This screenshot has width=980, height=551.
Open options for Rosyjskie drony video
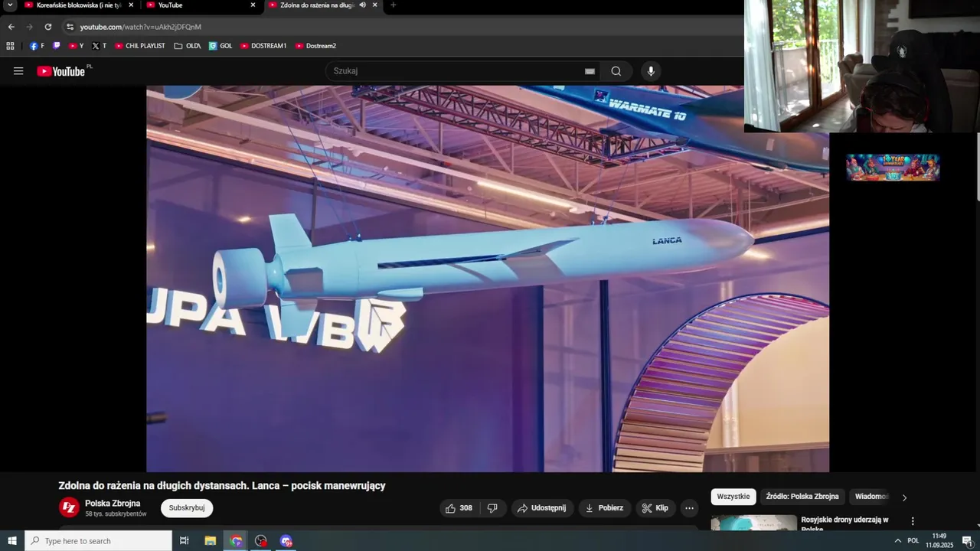click(912, 521)
